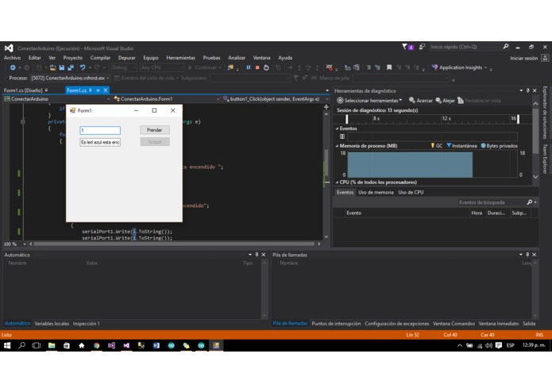Stop debugging with the red square

coord(257,67)
